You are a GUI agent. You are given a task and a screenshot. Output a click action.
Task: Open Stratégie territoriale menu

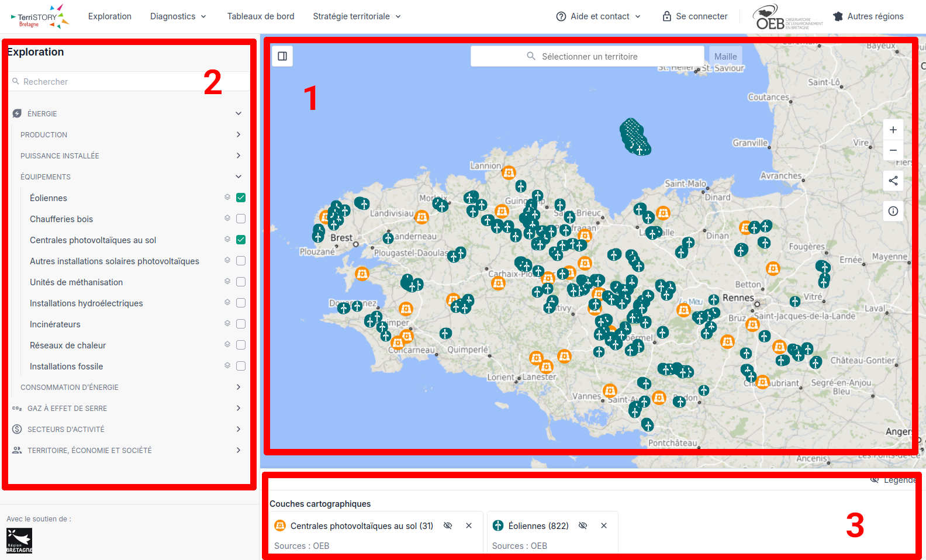pos(357,16)
